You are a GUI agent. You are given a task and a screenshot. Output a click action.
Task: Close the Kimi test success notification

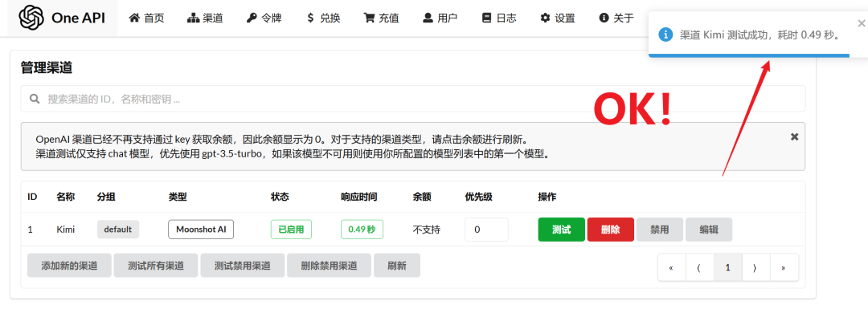(862, 23)
